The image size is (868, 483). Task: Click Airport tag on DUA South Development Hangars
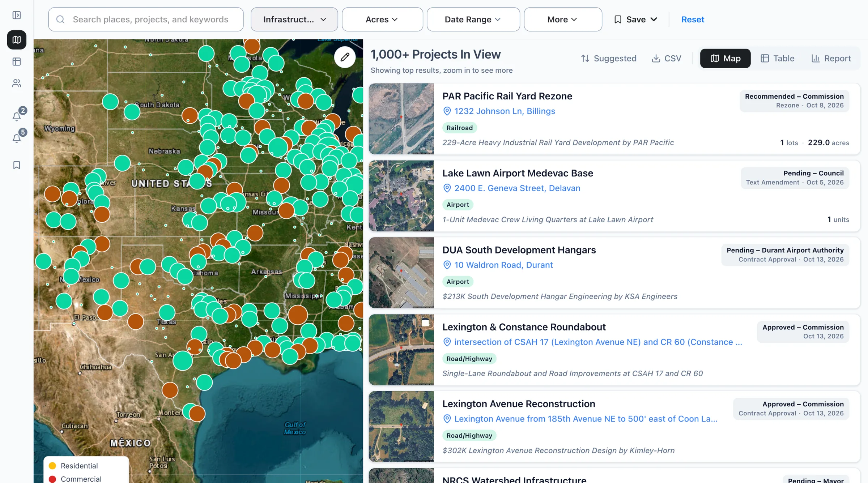[x=458, y=282]
